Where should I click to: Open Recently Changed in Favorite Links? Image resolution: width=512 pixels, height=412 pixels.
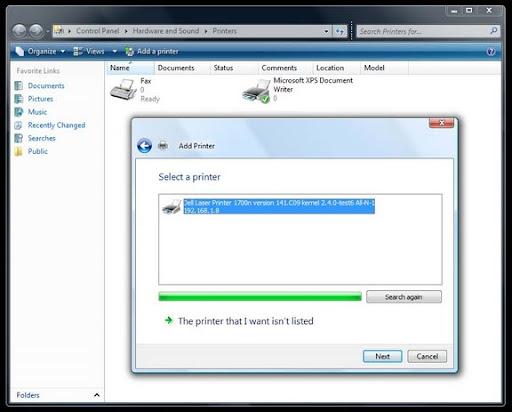56,125
